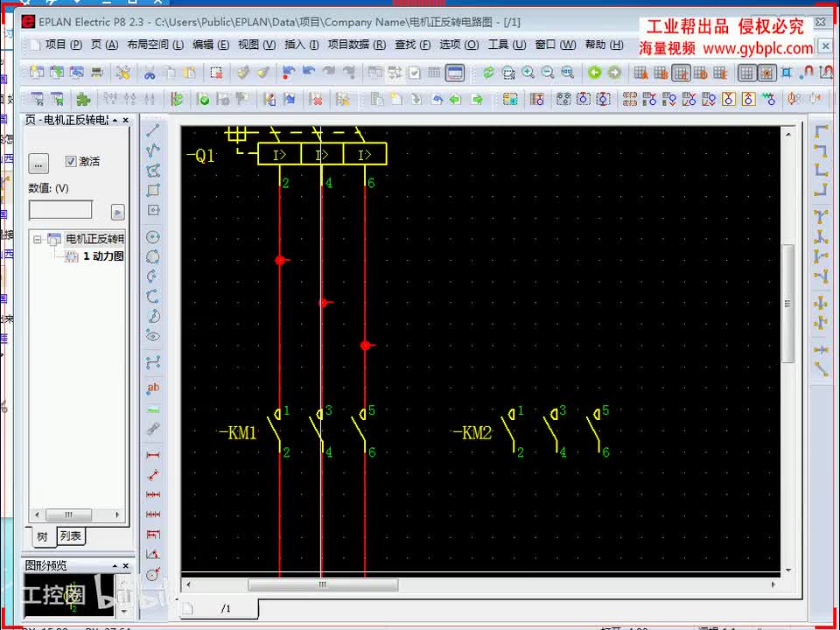Insert T-node down connection symbol
Viewport: 840px width, 630px height.
[821, 217]
